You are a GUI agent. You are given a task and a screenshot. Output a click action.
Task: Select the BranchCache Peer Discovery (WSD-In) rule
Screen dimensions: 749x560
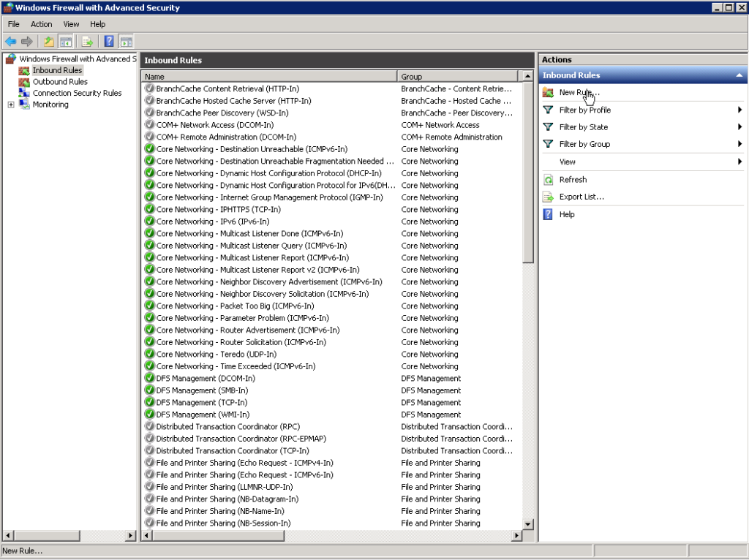coord(222,112)
